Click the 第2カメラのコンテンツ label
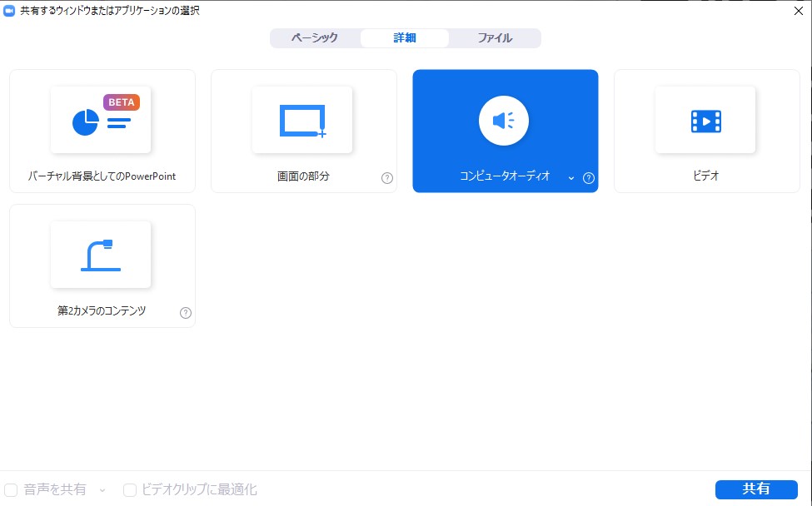812x506 pixels. tap(102, 311)
